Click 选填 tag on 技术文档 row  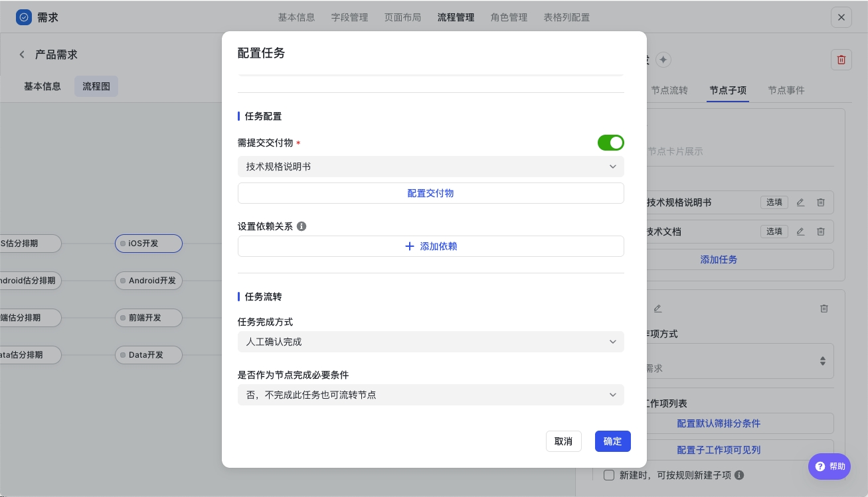[774, 232]
